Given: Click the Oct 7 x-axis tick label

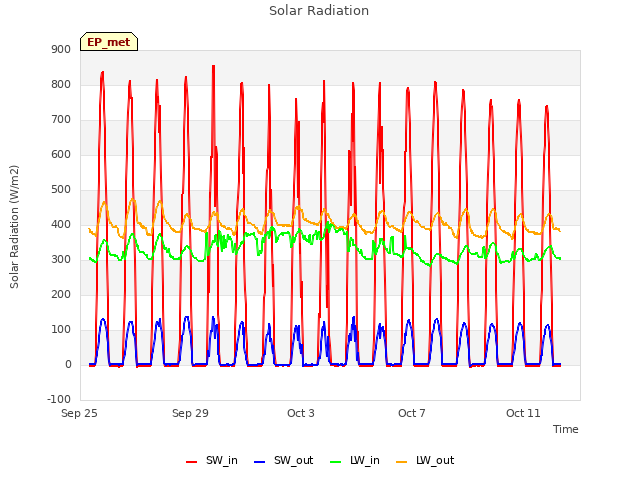Looking at the screenshot, I should 412,413.
